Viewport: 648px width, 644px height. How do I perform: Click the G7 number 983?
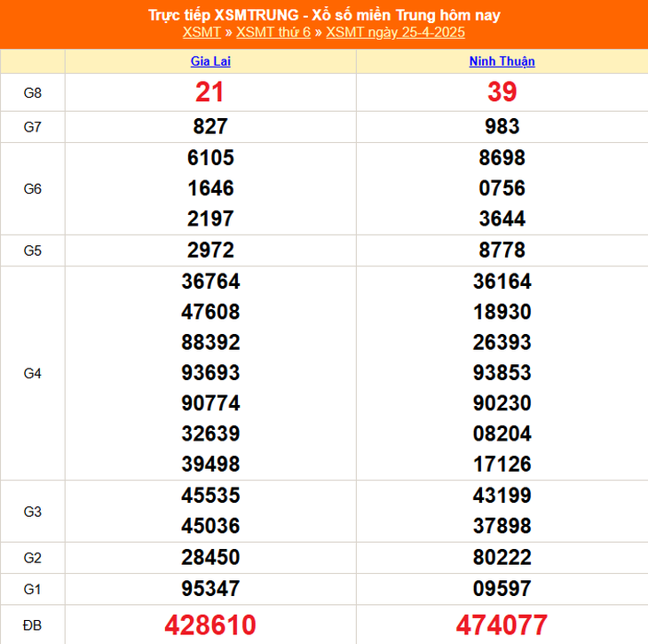(x=502, y=126)
